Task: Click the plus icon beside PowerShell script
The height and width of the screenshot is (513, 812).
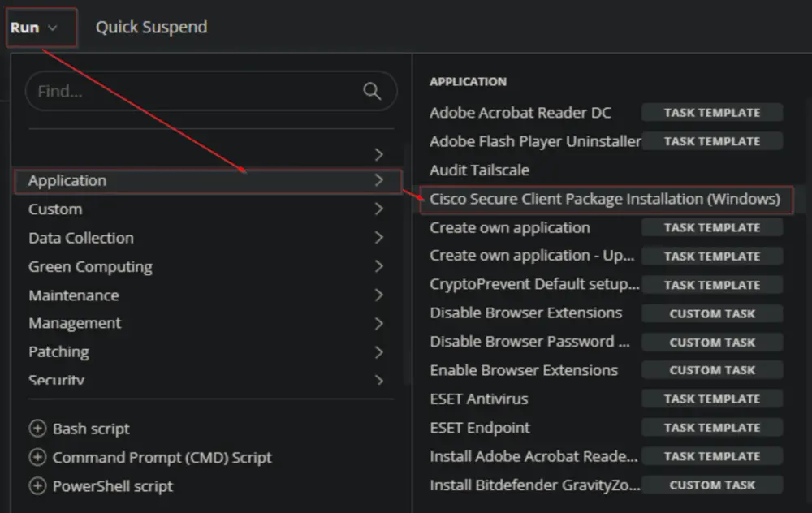Action: click(x=37, y=486)
